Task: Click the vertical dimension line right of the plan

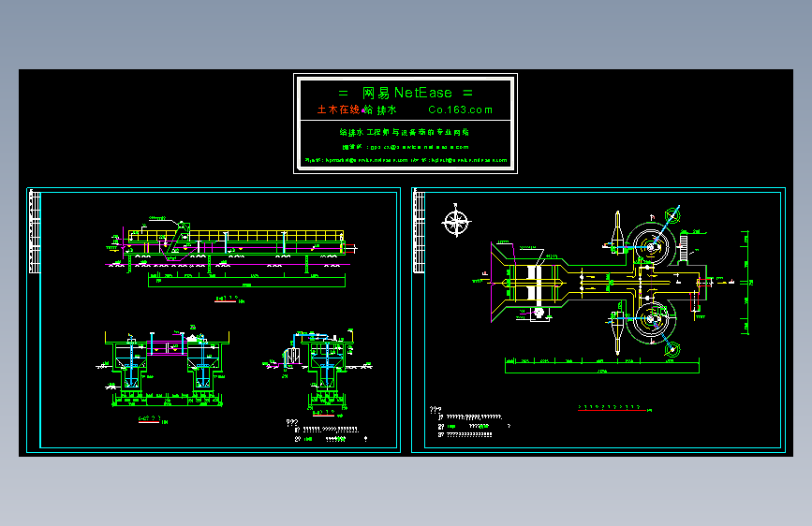Action: click(746, 283)
